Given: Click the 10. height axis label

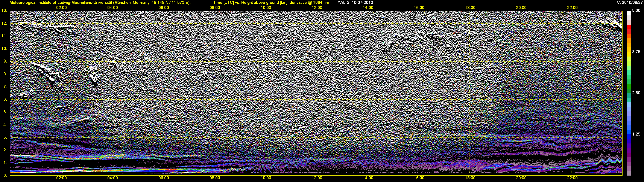Looking at the screenshot, I should pyautogui.click(x=4, y=48).
